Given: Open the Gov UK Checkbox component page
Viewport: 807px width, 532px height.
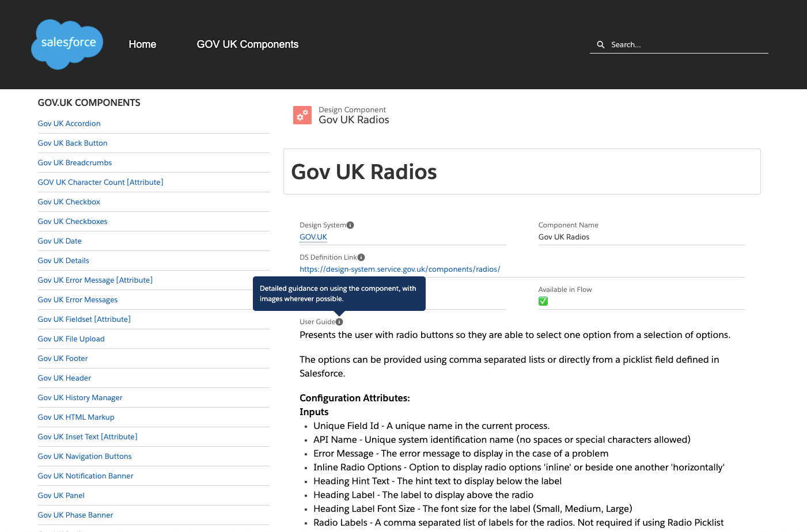Looking at the screenshot, I should [69, 202].
